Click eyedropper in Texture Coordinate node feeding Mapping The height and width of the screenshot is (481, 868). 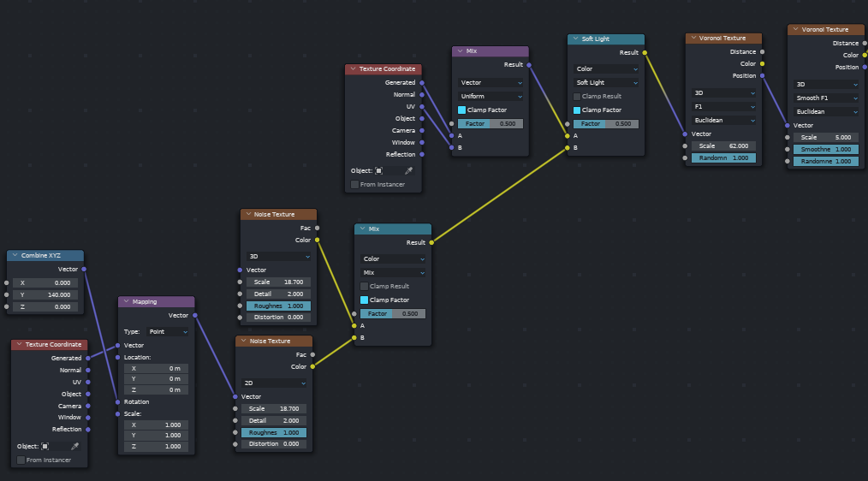coord(74,446)
